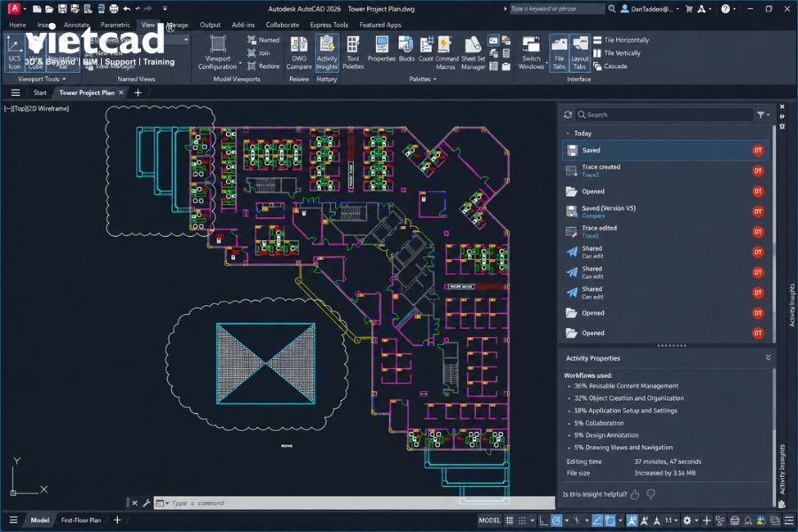This screenshot has width=798, height=532.
Task: Click the Annotation Monitor plus icon in status bar
Action: point(707,520)
